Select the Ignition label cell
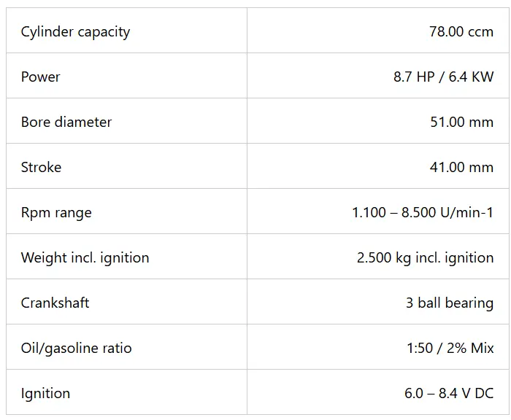The image size is (511, 420). coord(45,393)
